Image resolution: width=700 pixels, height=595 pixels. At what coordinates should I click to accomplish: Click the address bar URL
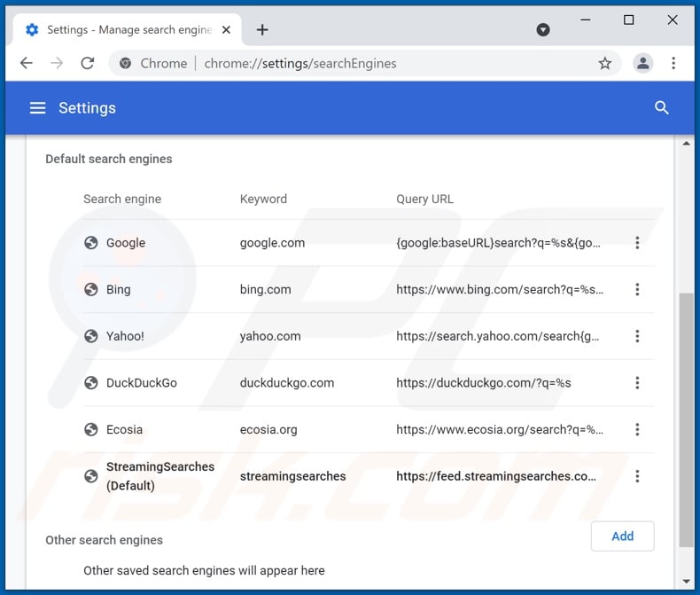coord(300,64)
